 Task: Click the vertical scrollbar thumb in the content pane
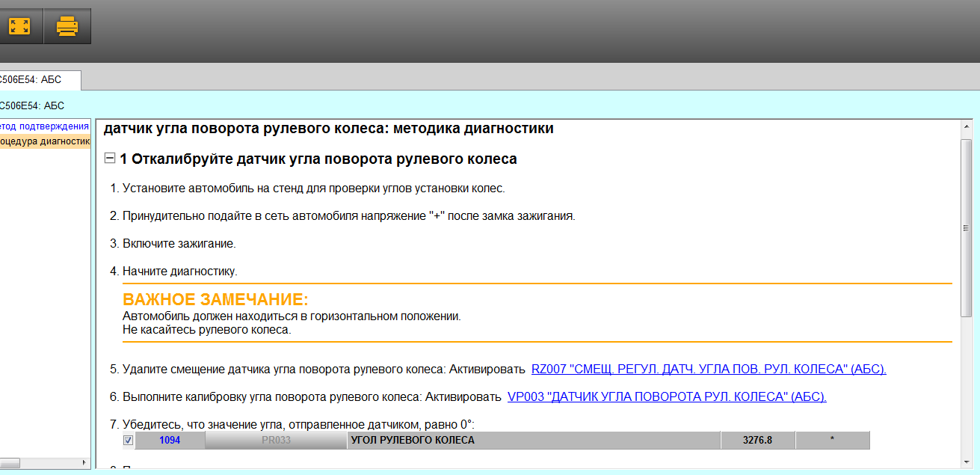pos(966,228)
